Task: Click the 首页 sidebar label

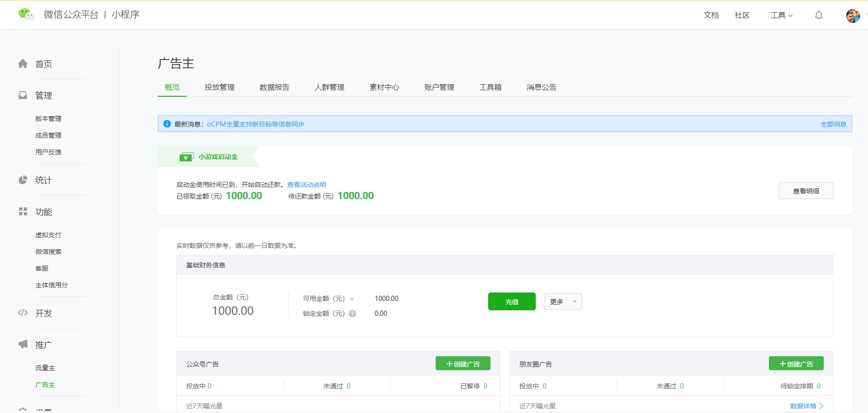Action: [44, 64]
